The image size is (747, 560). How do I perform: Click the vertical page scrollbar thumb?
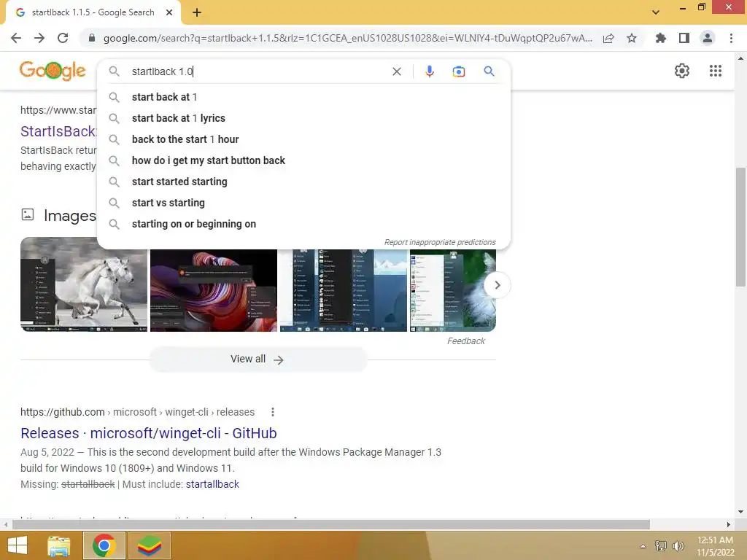[x=740, y=227]
